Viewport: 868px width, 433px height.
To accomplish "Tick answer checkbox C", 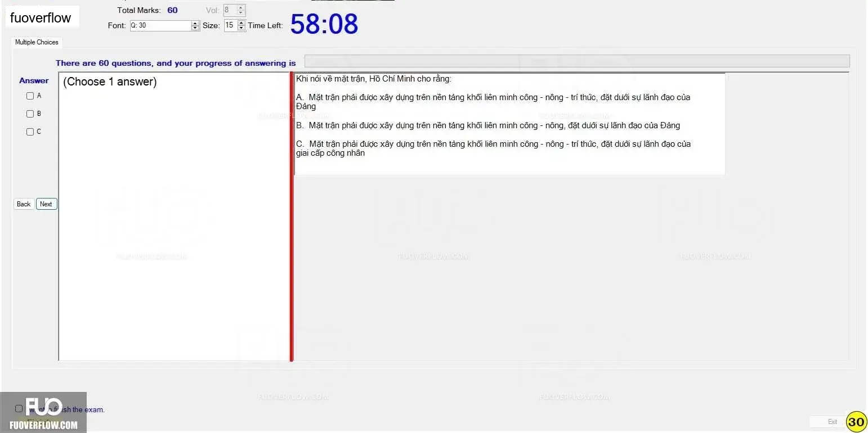I will pyautogui.click(x=30, y=132).
